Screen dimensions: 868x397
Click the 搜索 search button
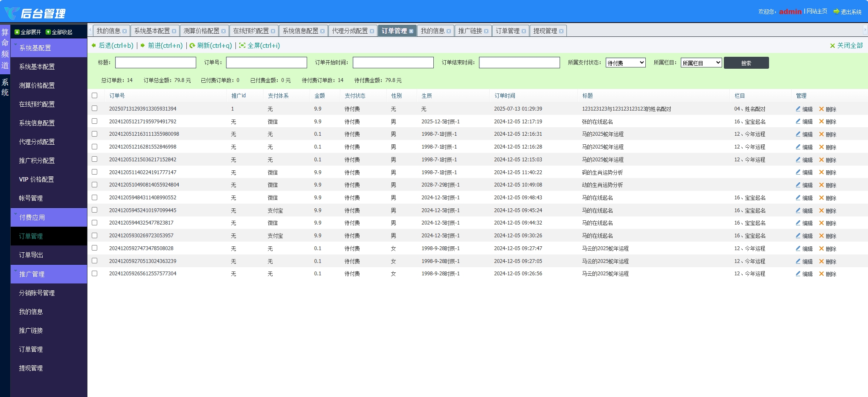(746, 63)
